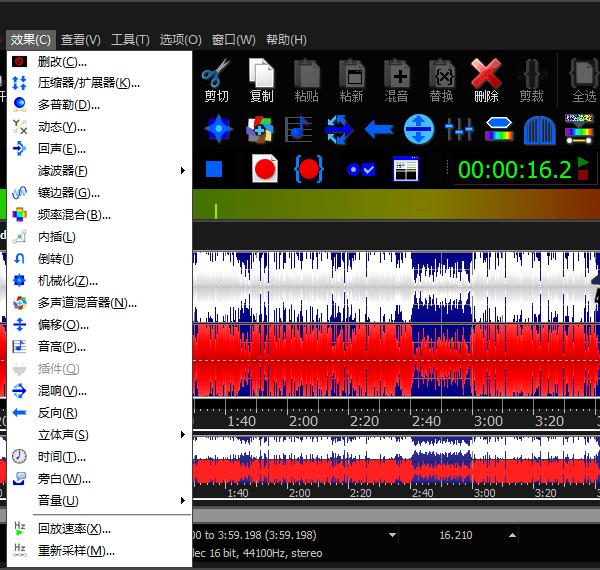600x570 pixels.
Task: Click the music note pitch icon
Action: [x=297, y=129]
